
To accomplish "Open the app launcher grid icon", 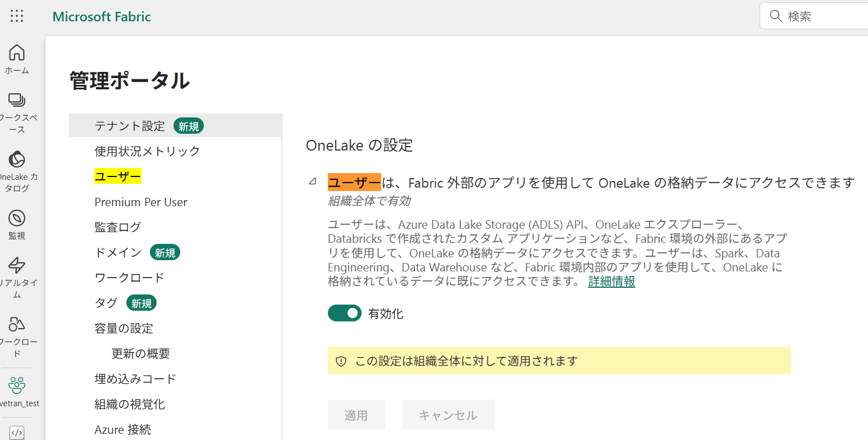I will click(x=17, y=16).
